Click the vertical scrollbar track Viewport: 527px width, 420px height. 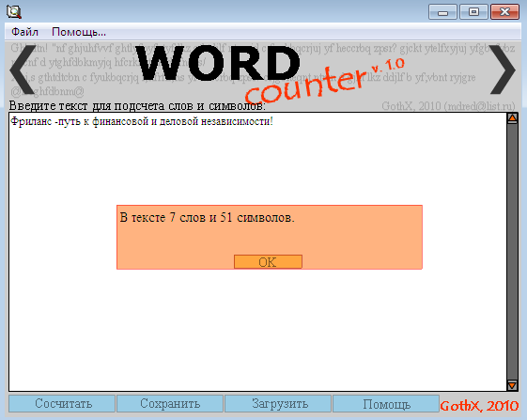click(x=512, y=252)
